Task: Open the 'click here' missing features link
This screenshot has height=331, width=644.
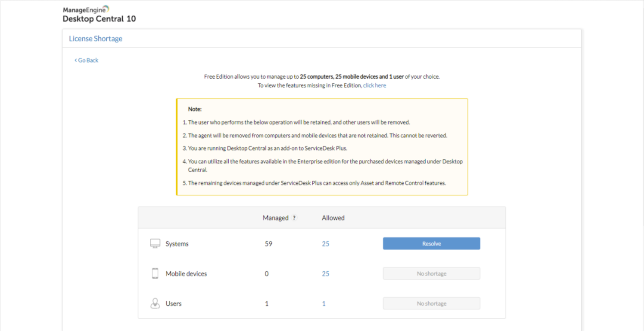Action: 375,85
